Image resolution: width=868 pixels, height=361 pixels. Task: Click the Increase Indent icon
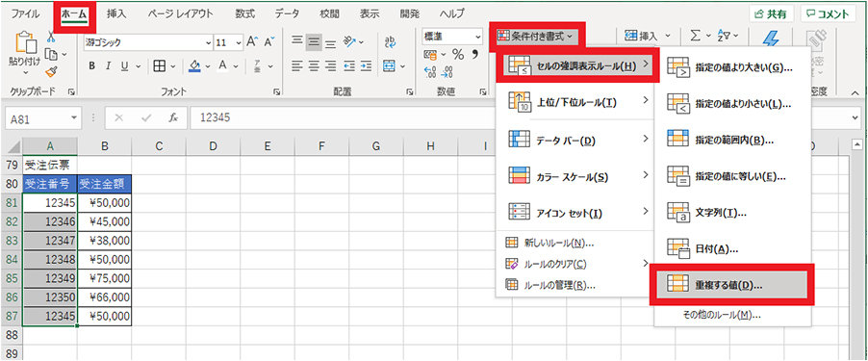coord(366,65)
